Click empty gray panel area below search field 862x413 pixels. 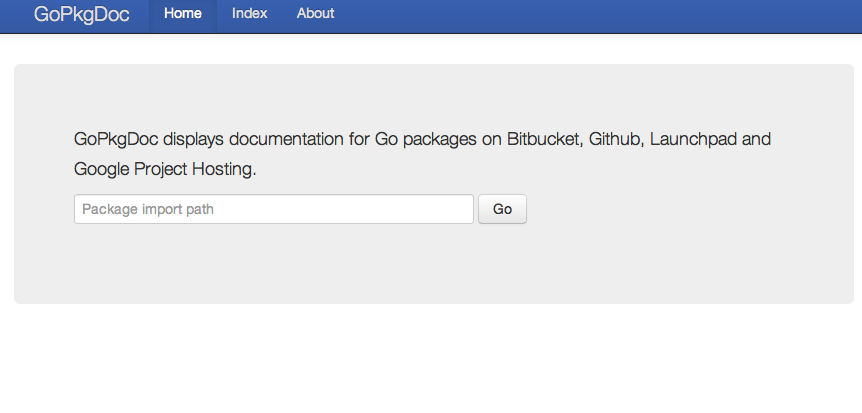click(x=430, y=265)
